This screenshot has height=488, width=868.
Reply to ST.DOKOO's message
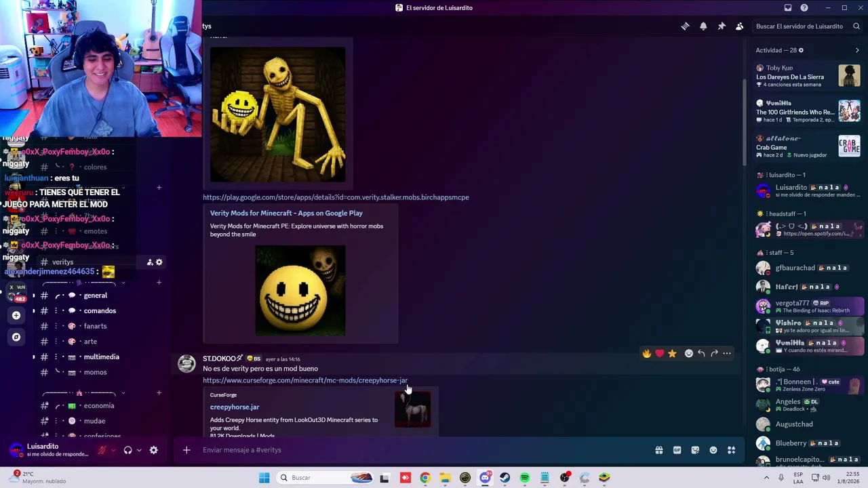click(701, 353)
